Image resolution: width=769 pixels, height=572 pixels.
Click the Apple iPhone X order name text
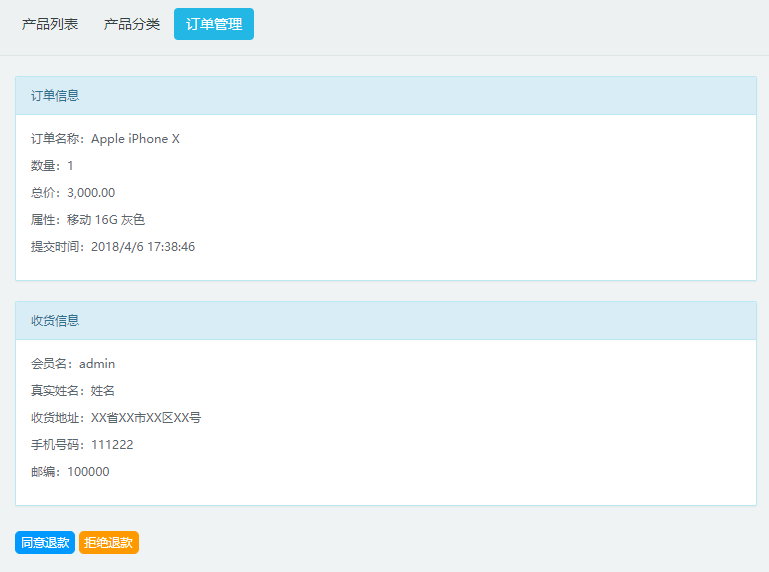(x=135, y=139)
